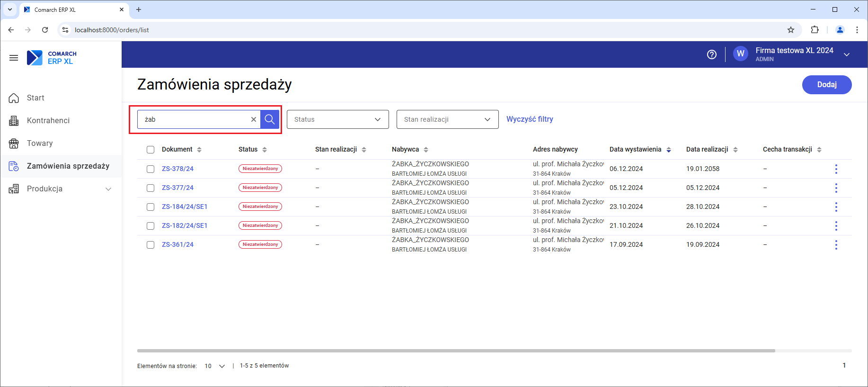Open row actions for ZS-182/24/SE1
Image resolution: width=868 pixels, height=387 pixels.
[x=836, y=226]
